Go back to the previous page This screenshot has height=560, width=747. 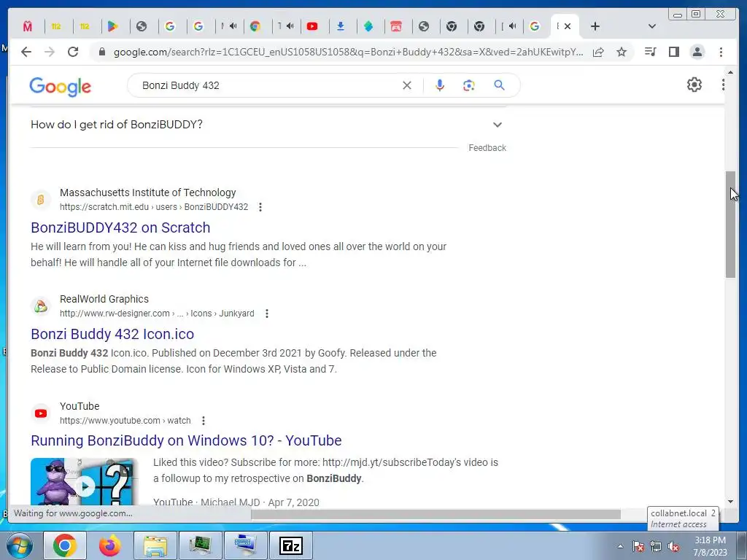[26, 52]
